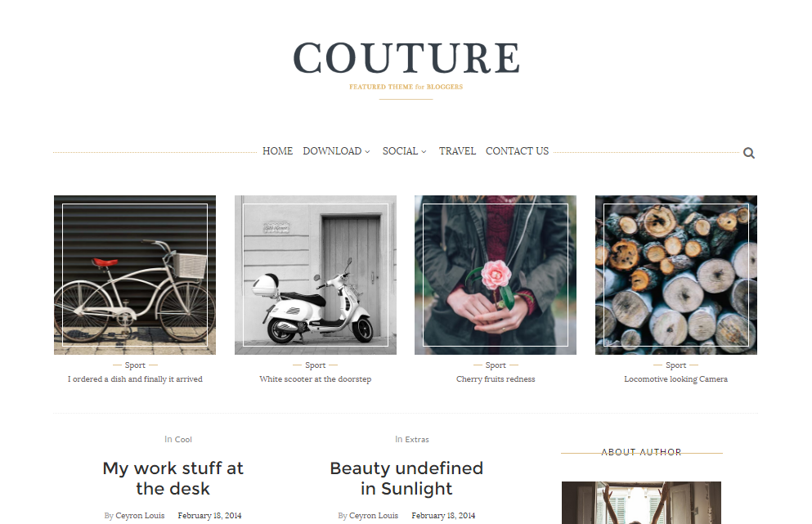Screen dimensions: 812x524
Task: Click the About Author photo
Action: [x=641, y=503]
